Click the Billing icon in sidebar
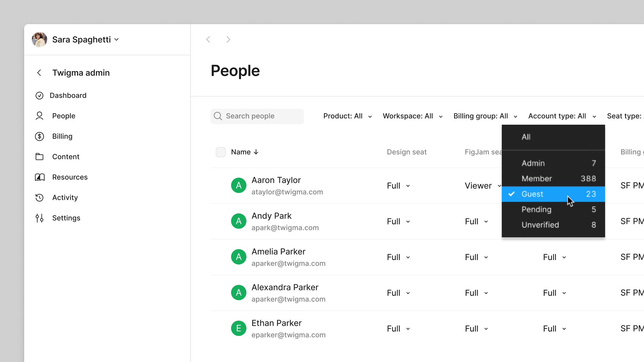644x362 pixels. coord(39,136)
